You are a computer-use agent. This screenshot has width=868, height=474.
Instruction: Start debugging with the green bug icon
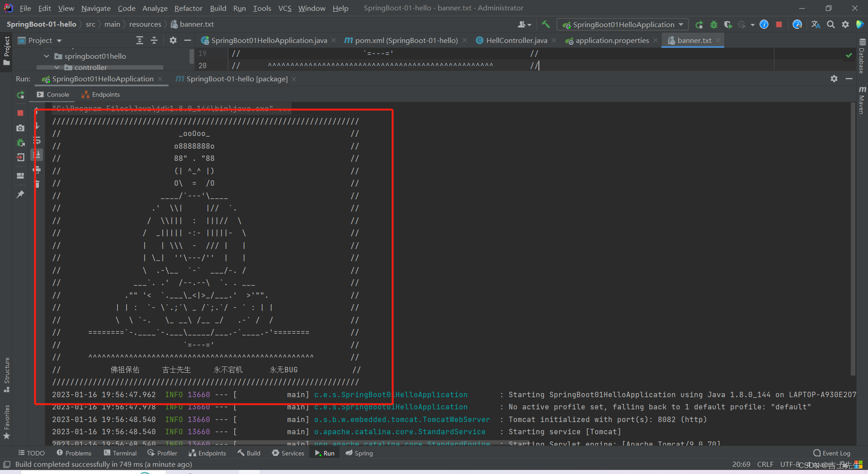[714, 24]
